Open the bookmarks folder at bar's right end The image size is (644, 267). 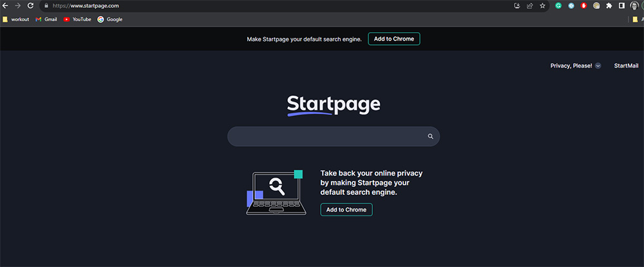[x=638, y=19]
